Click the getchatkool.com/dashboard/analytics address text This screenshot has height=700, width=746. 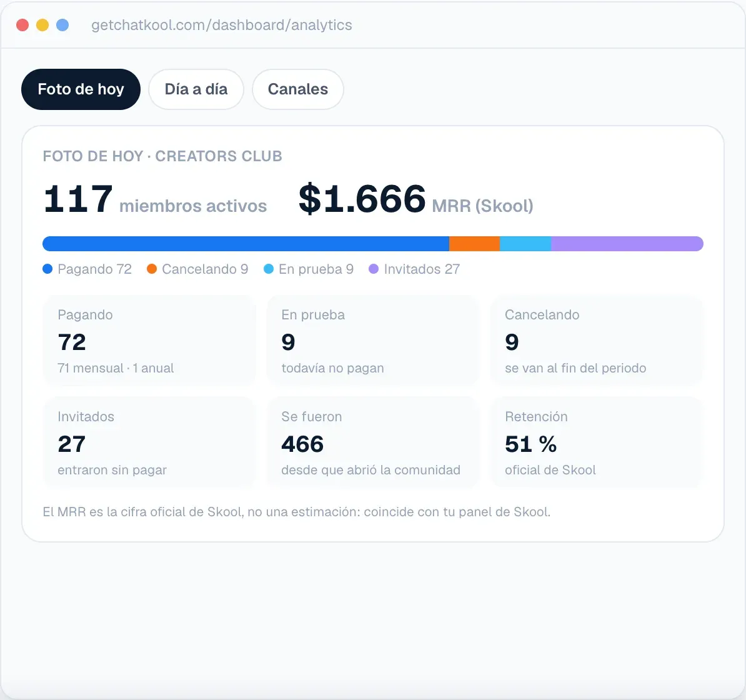click(222, 25)
